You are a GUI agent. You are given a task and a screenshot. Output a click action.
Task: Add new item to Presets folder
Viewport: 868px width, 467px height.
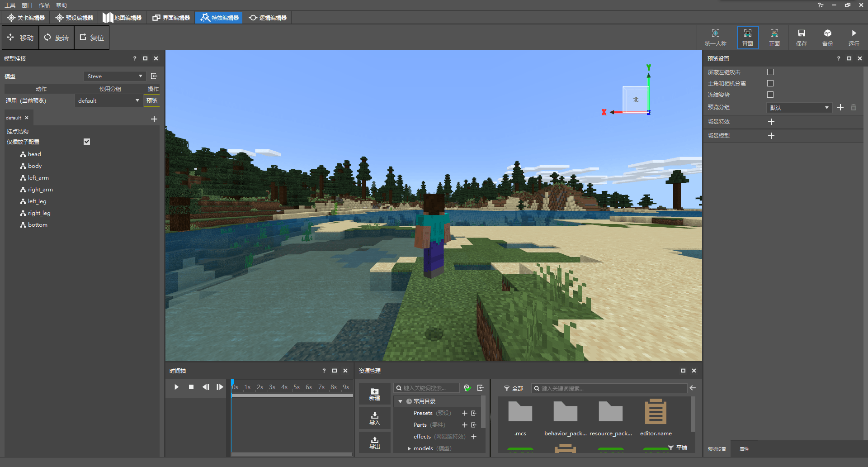pos(464,413)
